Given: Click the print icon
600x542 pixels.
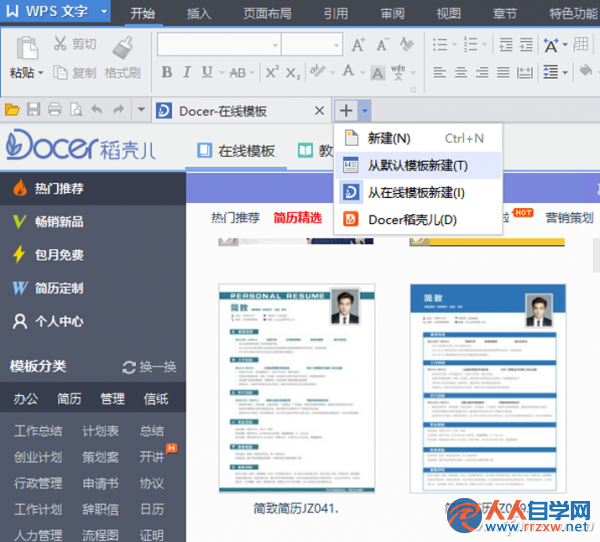Looking at the screenshot, I should (55, 110).
